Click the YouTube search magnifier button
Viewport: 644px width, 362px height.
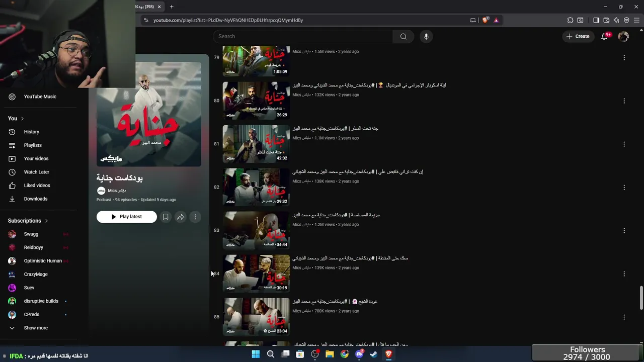tap(403, 36)
